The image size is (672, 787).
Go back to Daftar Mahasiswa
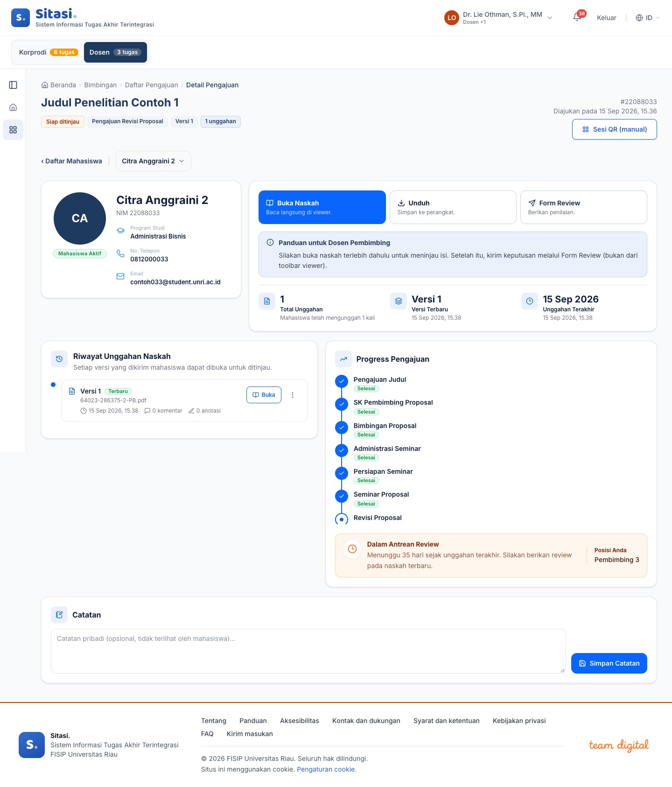[71, 161]
